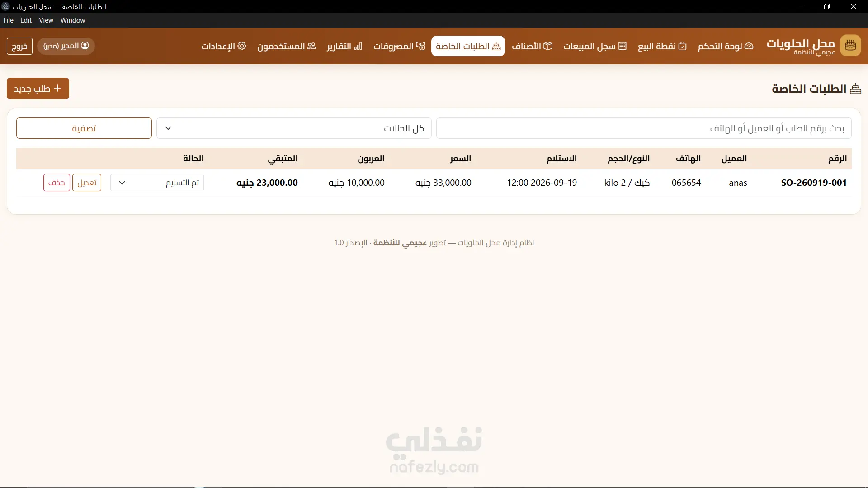Click حذف delete button for order
868x488 pixels.
pos(57,183)
